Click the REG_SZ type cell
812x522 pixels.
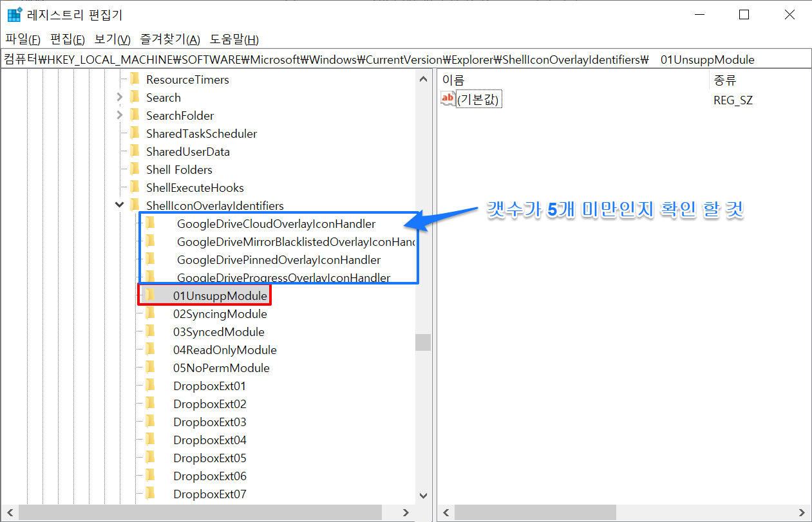733,100
